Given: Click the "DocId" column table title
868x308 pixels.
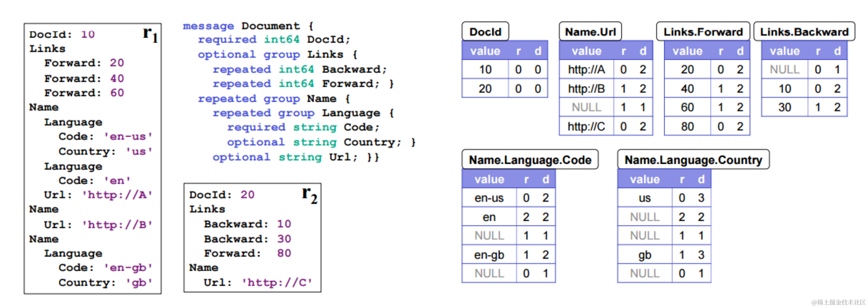Looking at the screenshot, I should tap(485, 32).
